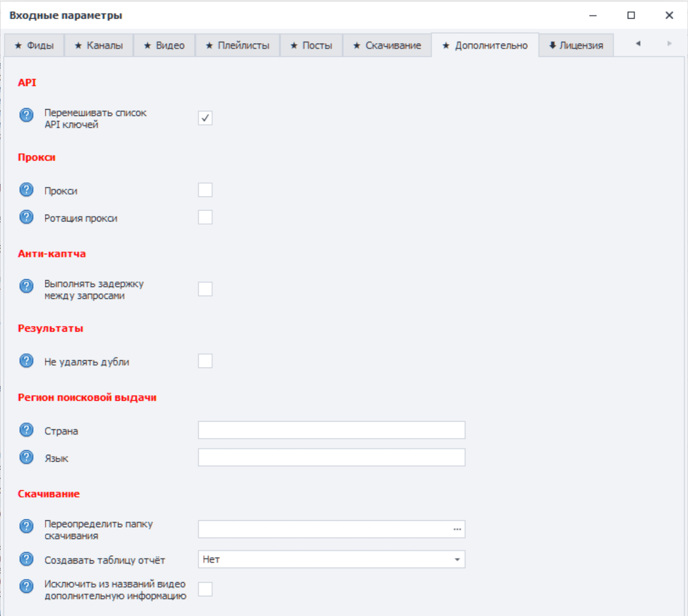The image size is (688, 616).
Task: Click browse button for download folder
Action: click(x=457, y=530)
